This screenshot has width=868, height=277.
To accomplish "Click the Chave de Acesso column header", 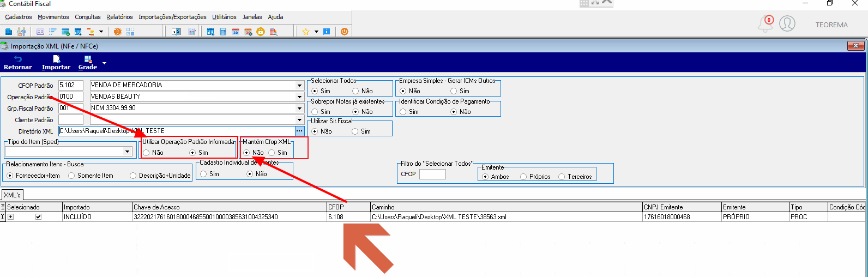I will pyautogui.click(x=230, y=207).
